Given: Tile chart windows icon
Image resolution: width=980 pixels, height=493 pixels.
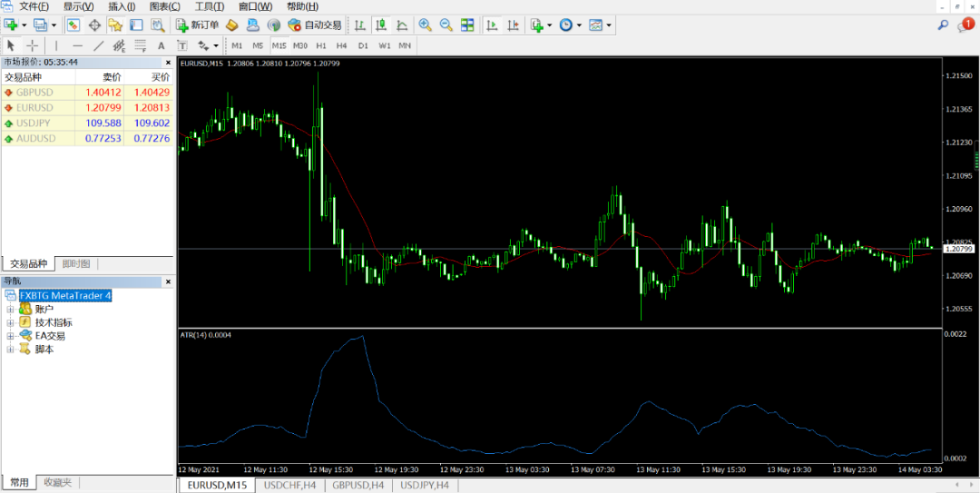Looking at the screenshot, I should click(467, 25).
